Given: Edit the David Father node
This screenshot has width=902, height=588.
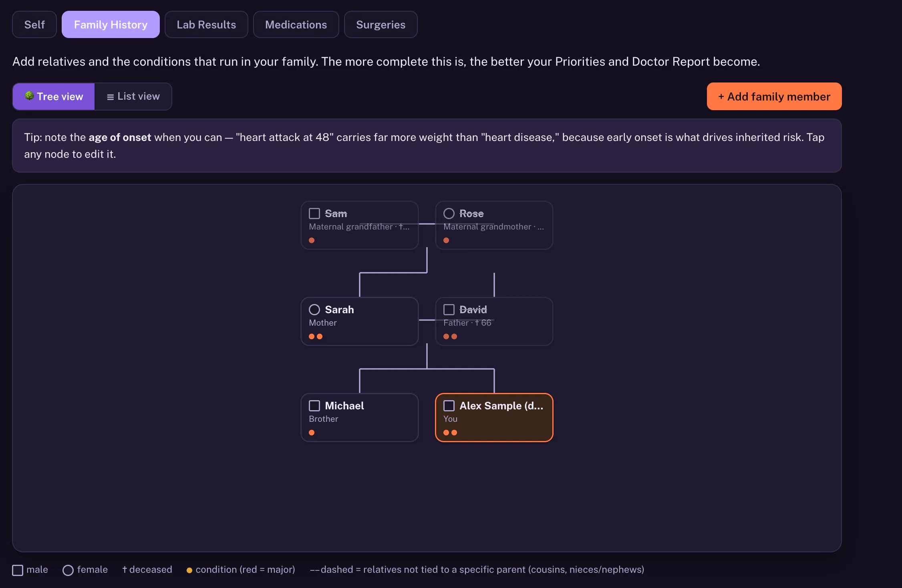Looking at the screenshot, I should tap(494, 321).
